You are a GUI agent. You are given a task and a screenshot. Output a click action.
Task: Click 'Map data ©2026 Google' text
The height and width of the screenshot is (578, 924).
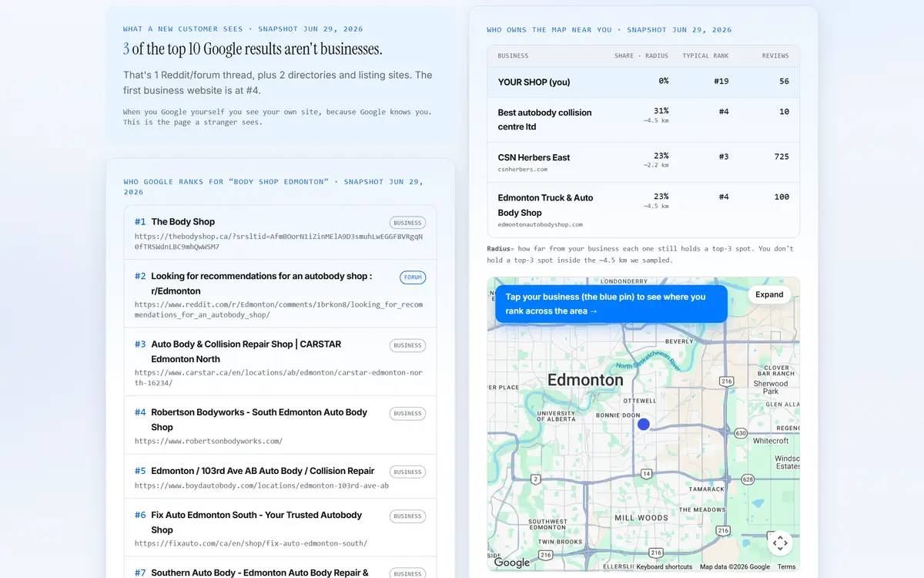tap(735, 567)
